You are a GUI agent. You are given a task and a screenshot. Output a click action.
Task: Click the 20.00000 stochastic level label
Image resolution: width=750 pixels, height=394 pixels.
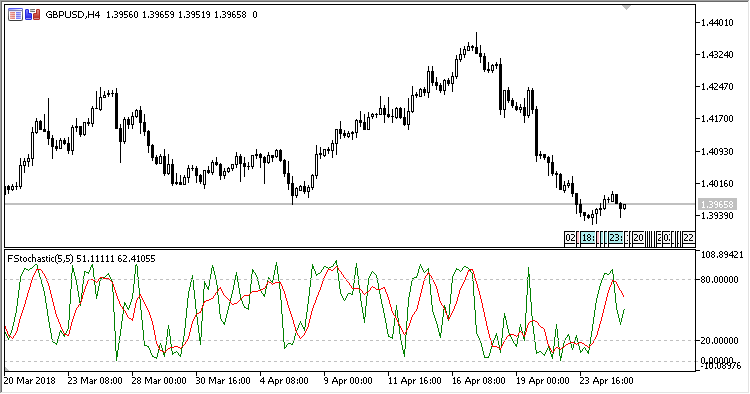pyautogui.click(x=719, y=340)
